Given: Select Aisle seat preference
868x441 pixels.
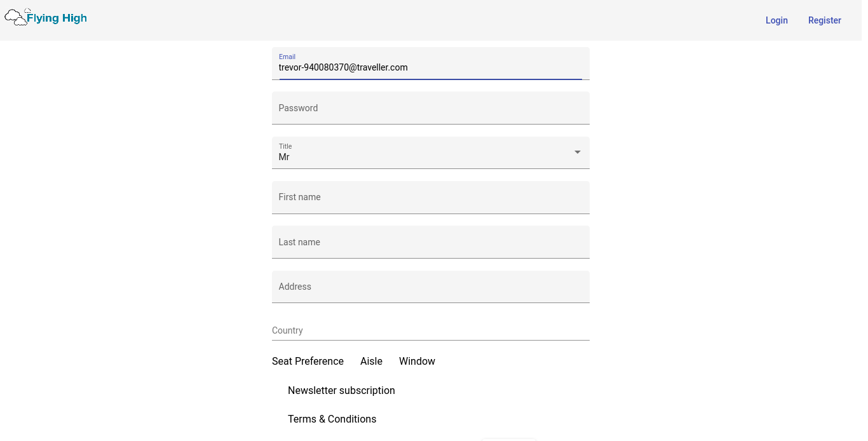Looking at the screenshot, I should pos(371,361).
